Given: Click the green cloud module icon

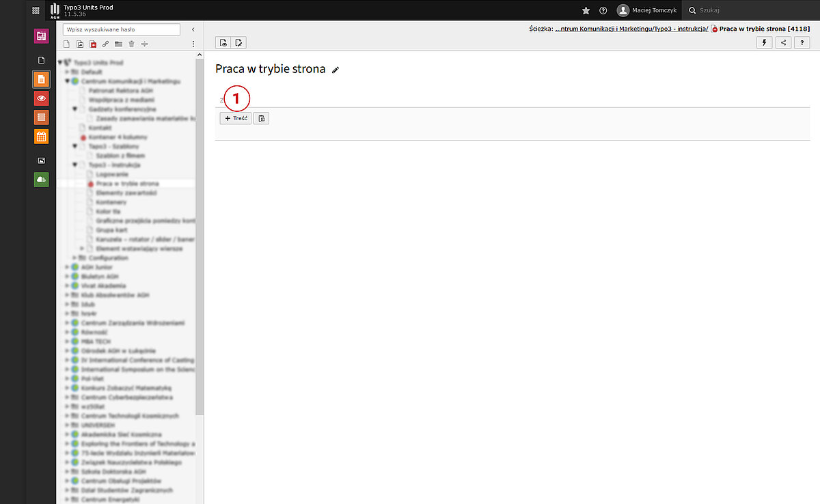Looking at the screenshot, I should pyautogui.click(x=42, y=180).
